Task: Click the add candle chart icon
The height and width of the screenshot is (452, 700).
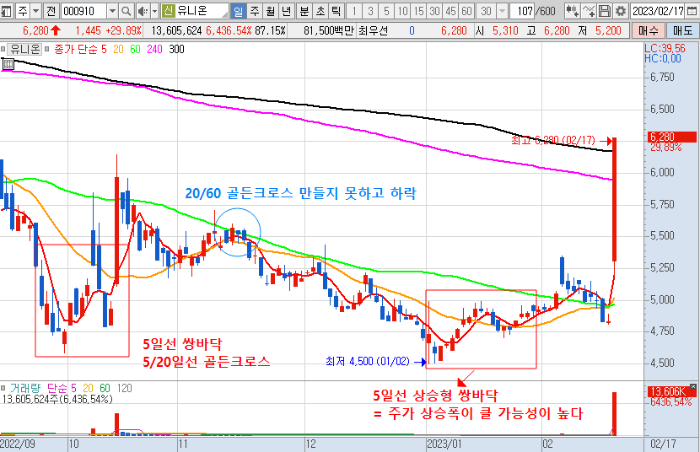Action: click(x=572, y=11)
